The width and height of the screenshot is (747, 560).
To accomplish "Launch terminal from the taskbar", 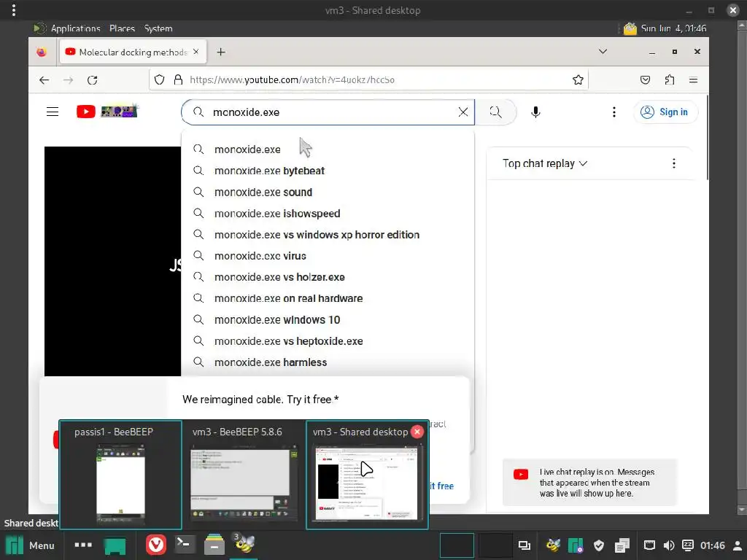I will [x=185, y=544].
